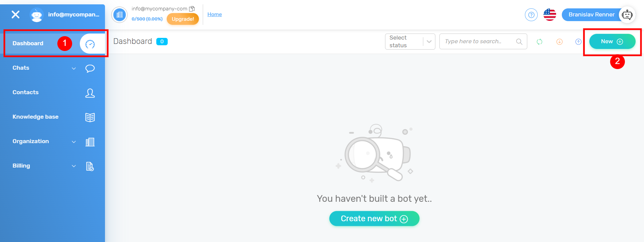Copy the info@mycompany-com identifier
This screenshot has width=644, height=242.
point(192,9)
